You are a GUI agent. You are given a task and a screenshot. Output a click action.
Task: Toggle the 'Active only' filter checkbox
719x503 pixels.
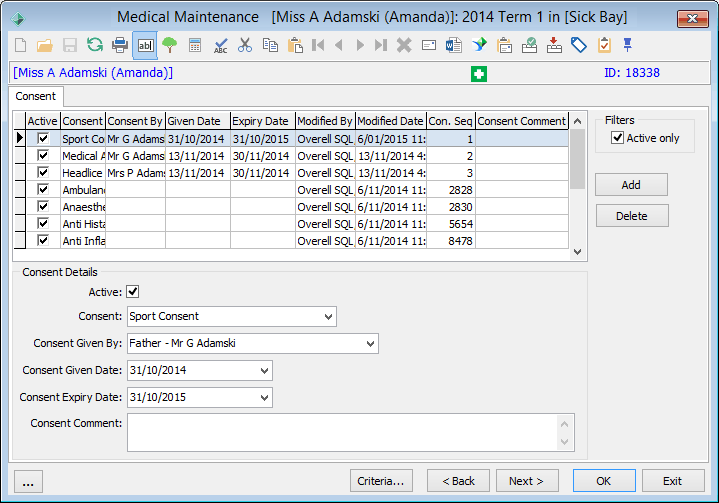point(618,138)
